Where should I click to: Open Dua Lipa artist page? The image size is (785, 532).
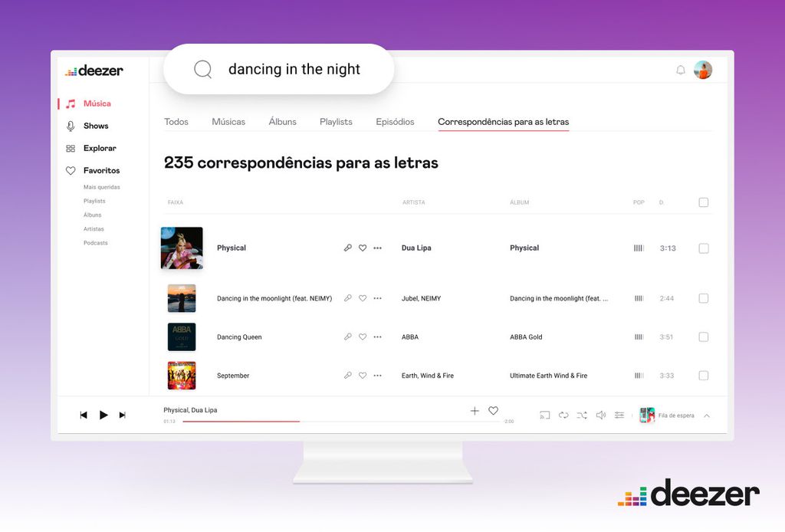coord(416,248)
